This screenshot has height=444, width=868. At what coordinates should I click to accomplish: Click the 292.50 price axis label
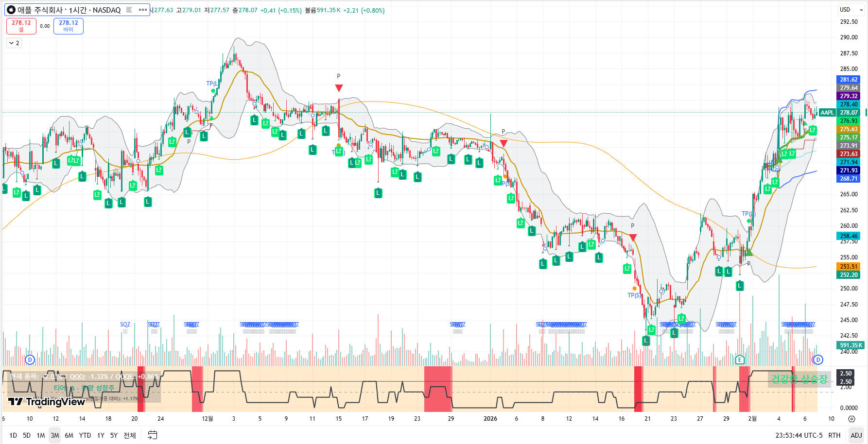[x=849, y=22]
